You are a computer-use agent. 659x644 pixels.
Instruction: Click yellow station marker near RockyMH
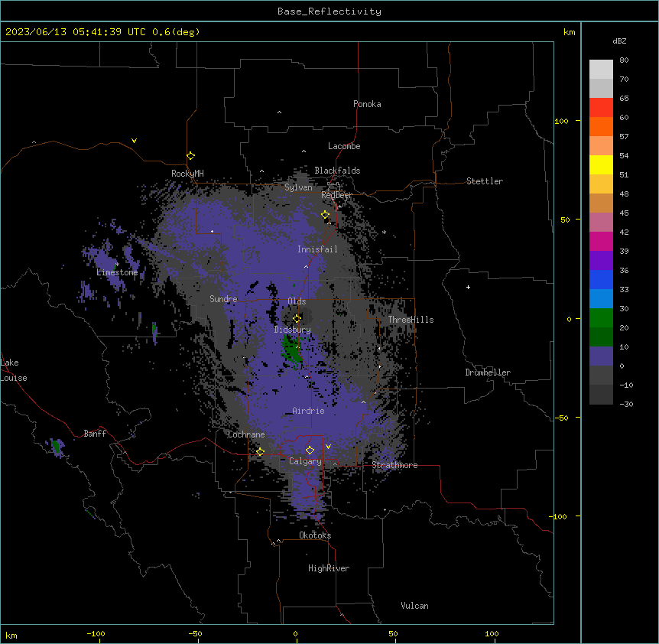tap(191, 155)
